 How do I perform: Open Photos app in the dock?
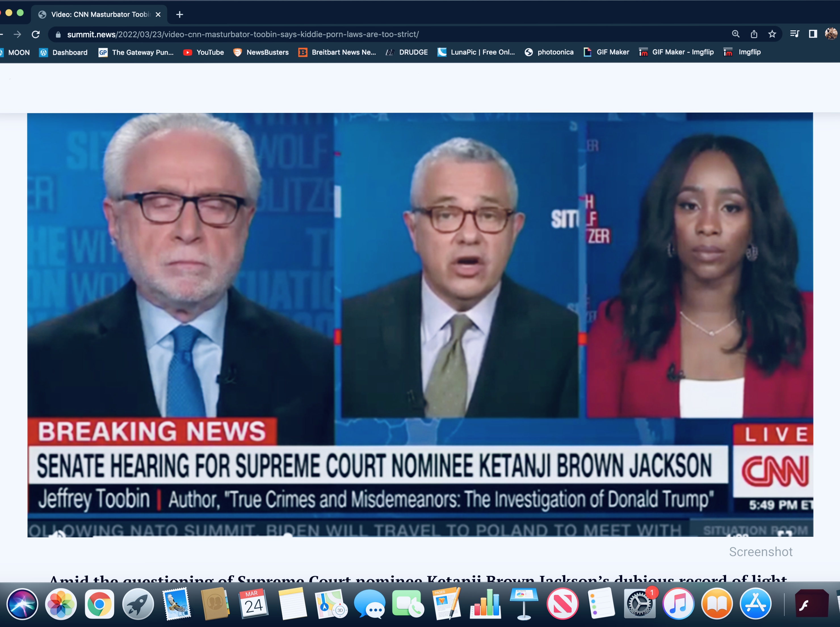tap(61, 604)
